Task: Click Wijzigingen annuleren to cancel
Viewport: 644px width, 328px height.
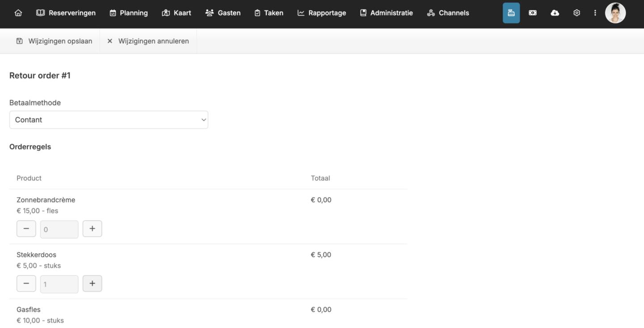Action: tap(148, 41)
